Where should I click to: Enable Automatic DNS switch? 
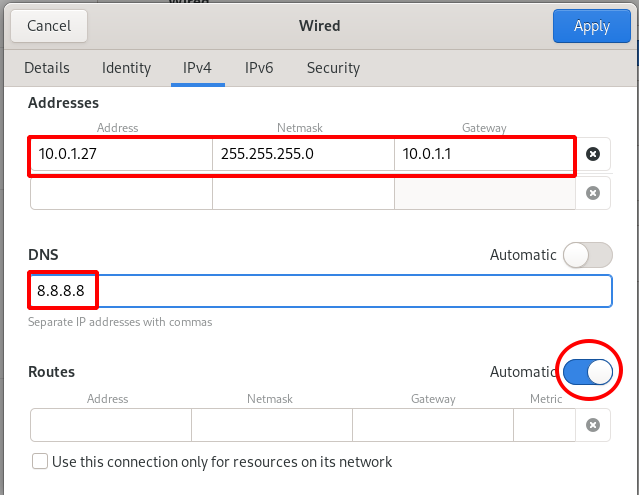coord(587,255)
